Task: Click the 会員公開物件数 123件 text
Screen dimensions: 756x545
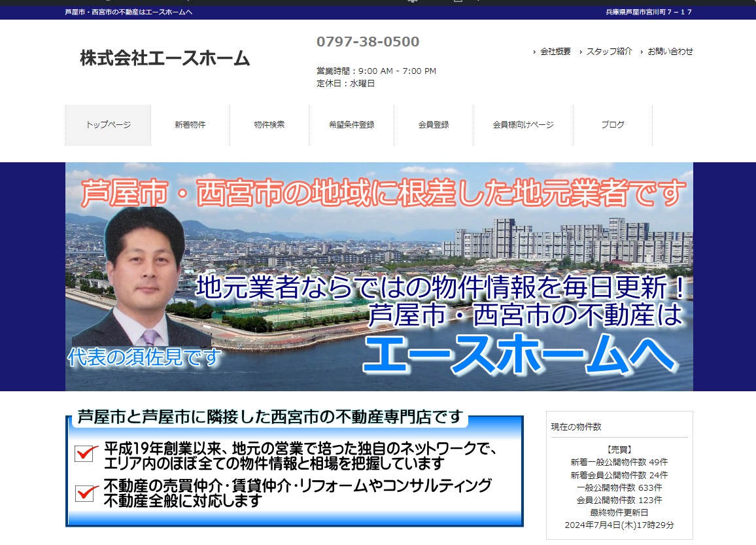Action: (x=619, y=500)
